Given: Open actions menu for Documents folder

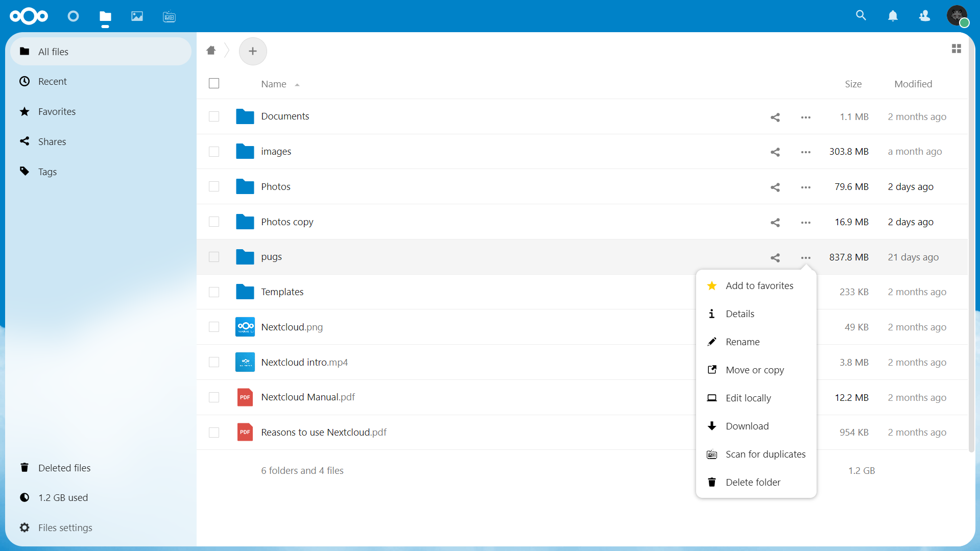Looking at the screenshot, I should [x=806, y=117].
